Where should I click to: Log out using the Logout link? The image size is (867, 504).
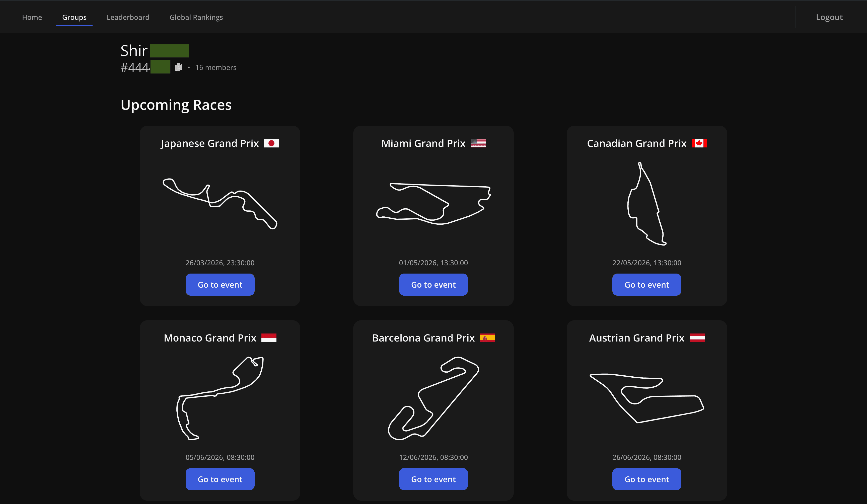coord(829,17)
